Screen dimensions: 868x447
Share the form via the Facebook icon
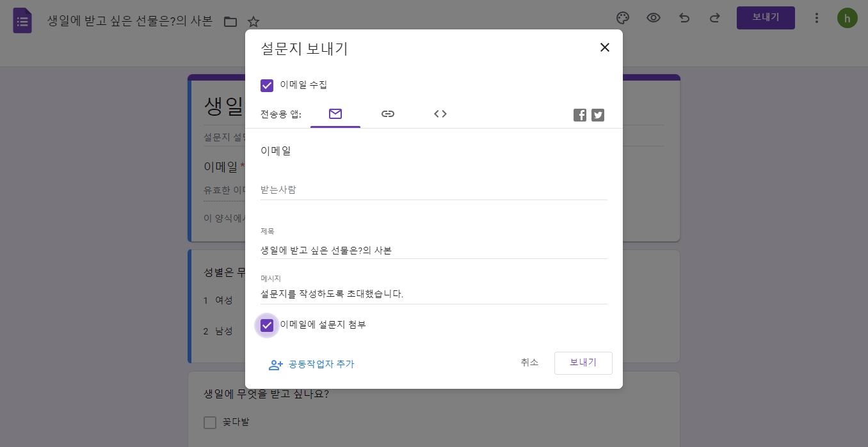click(580, 115)
